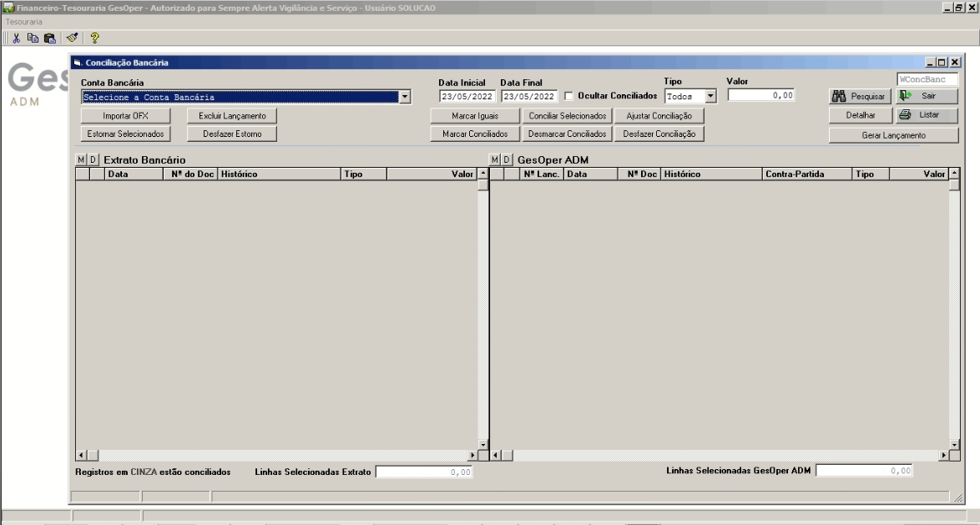Open the Conta Bancária dropdown
Screen dimensions: 980x525
[x=405, y=97]
